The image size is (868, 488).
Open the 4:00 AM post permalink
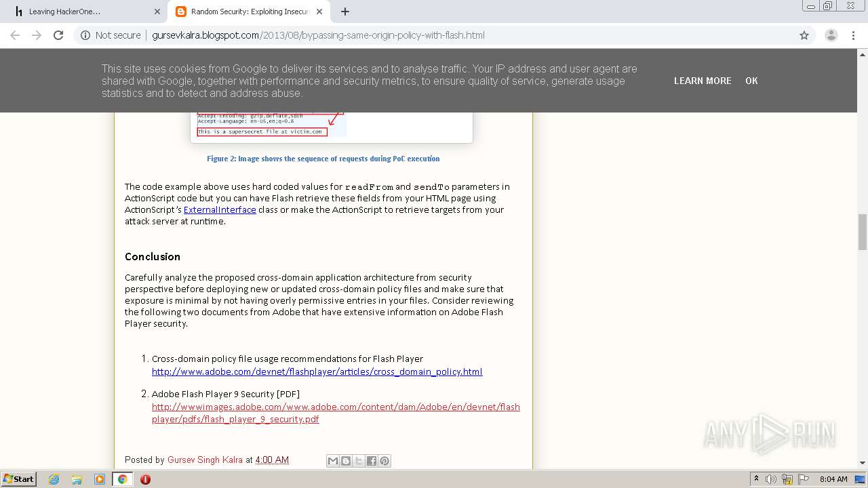(272, 460)
